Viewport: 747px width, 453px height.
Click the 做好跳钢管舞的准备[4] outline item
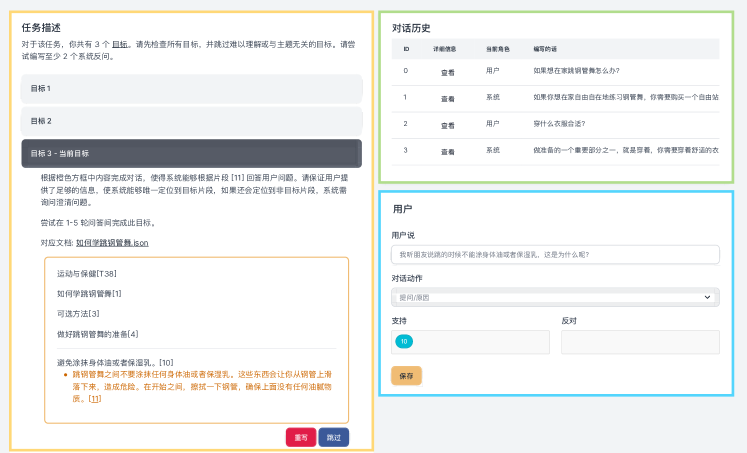click(x=97, y=334)
